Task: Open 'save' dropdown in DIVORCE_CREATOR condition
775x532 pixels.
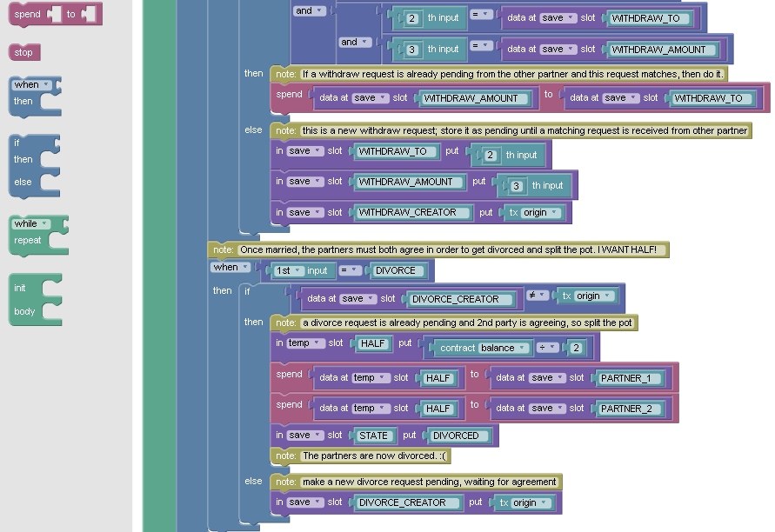Action: pyautogui.click(x=357, y=298)
